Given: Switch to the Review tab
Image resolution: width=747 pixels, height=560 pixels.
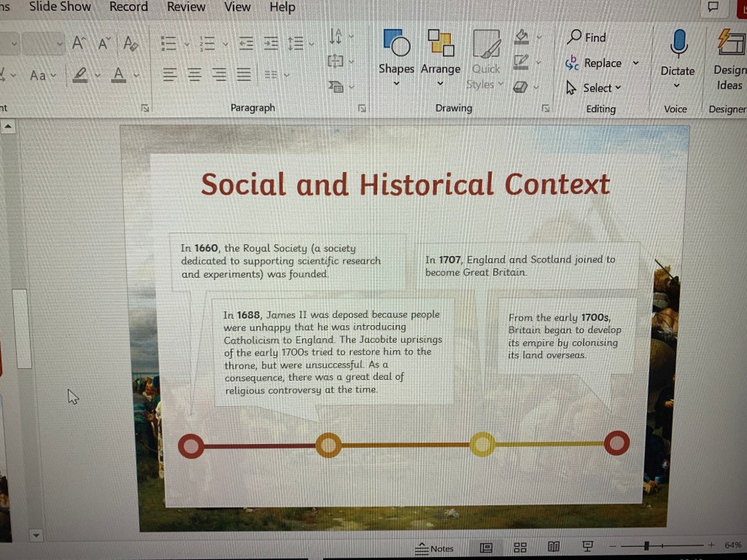Looking at the screenshot, I should 186,7.
